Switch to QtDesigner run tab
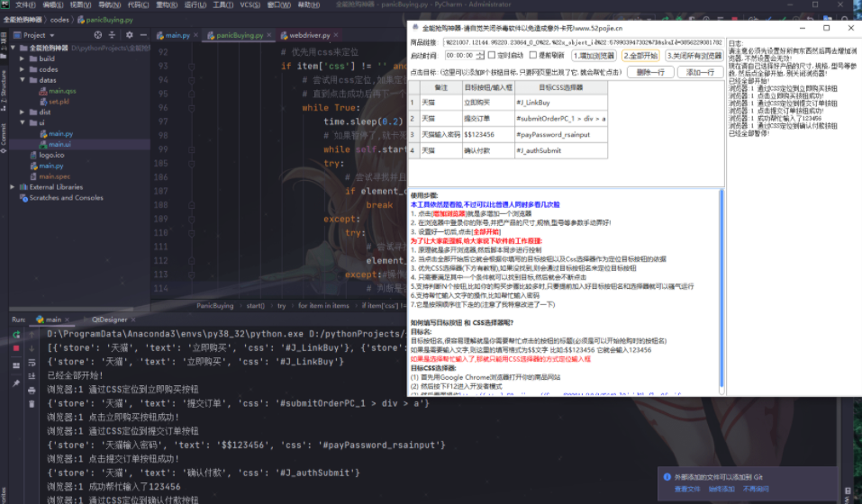The image size is (862, 504). [109, 319]
